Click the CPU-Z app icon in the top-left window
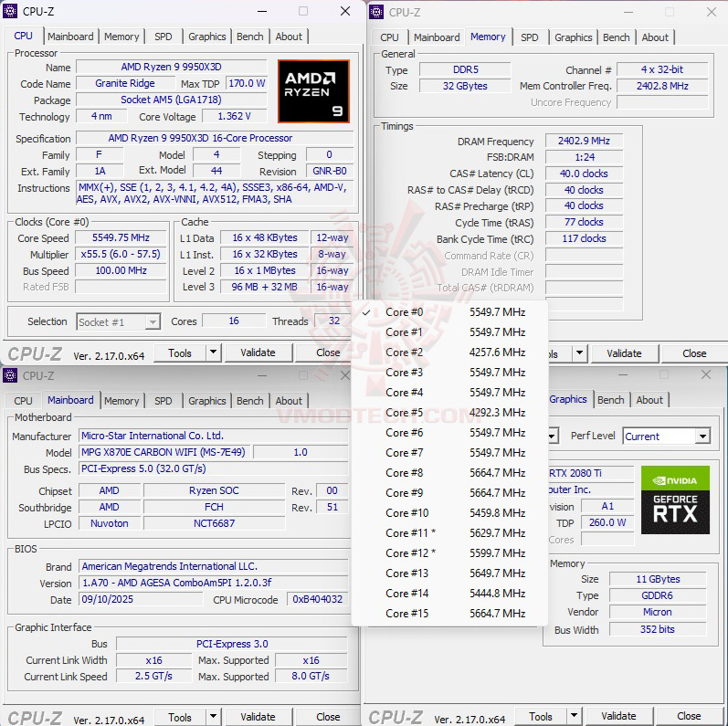This screenshot has width=728, height=726. pyautogui.click(x=10, y=11)
